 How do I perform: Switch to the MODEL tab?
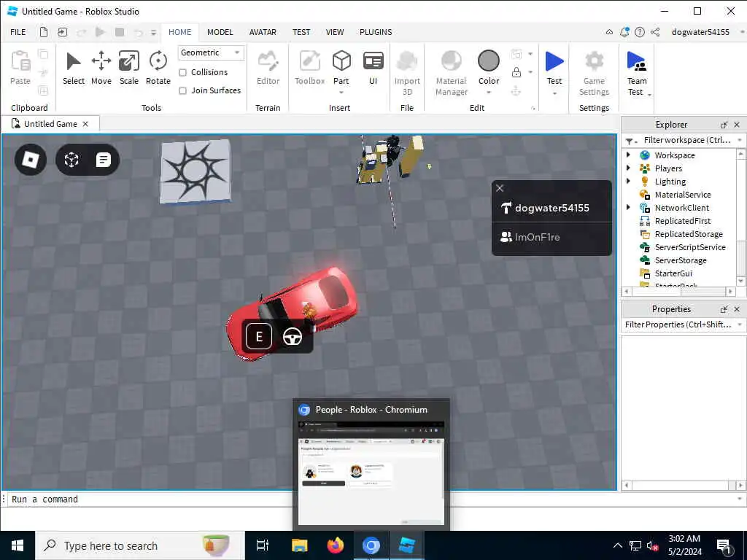(220, 32)
